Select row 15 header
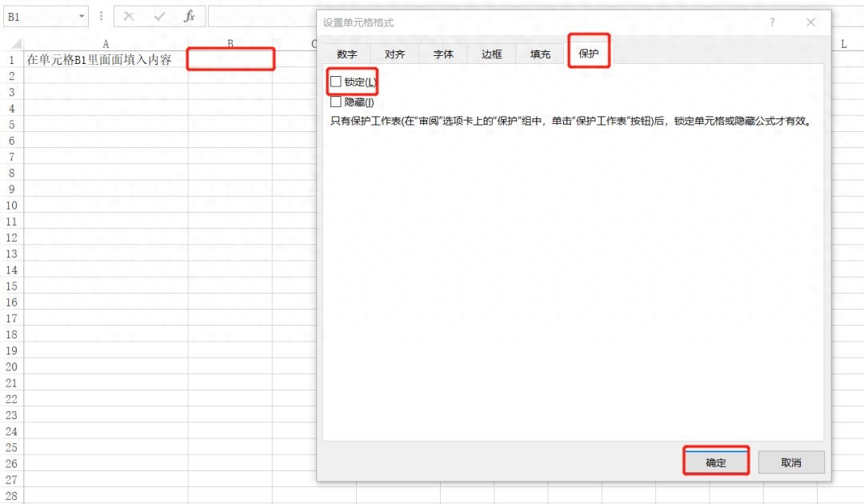Viewport: 864px width, 504px height. pos(11,286)
